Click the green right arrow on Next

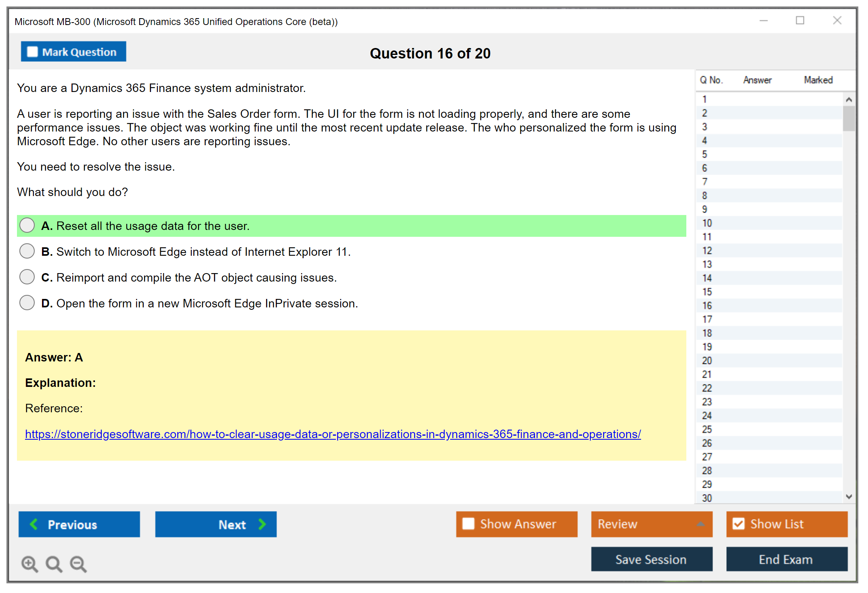(x=262, y=524)
